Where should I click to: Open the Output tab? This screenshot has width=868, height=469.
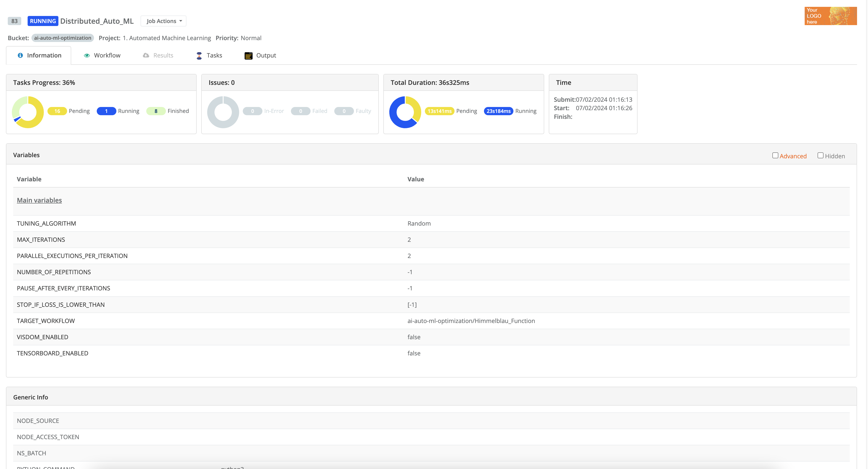point(260,55)
